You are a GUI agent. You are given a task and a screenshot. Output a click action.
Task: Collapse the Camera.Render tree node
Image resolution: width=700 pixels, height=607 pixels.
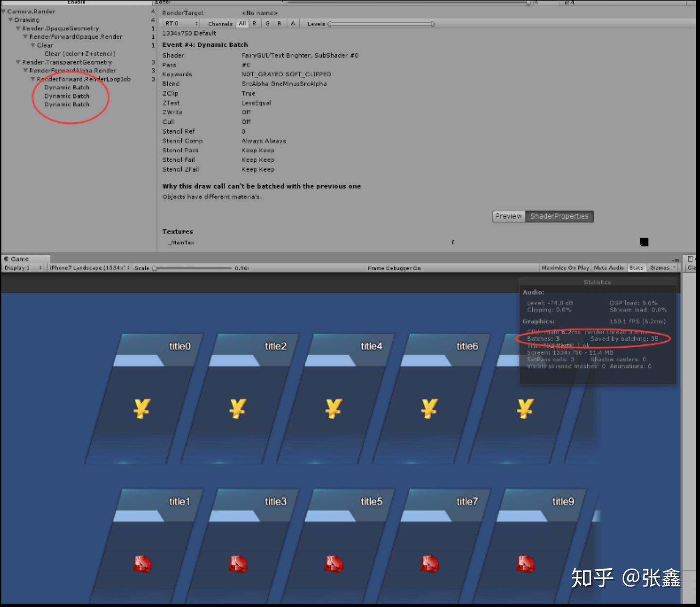[4, 11]
